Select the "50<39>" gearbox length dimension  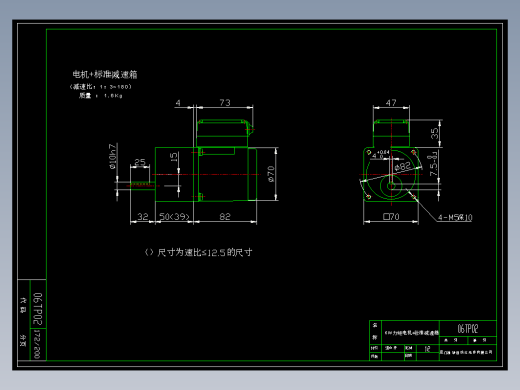[x=174, y=217]
